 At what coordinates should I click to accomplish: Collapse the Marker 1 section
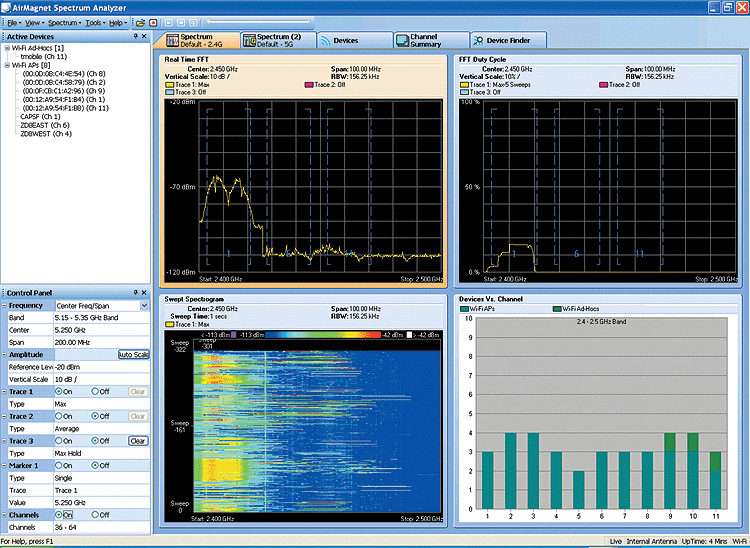click(4, 466)
